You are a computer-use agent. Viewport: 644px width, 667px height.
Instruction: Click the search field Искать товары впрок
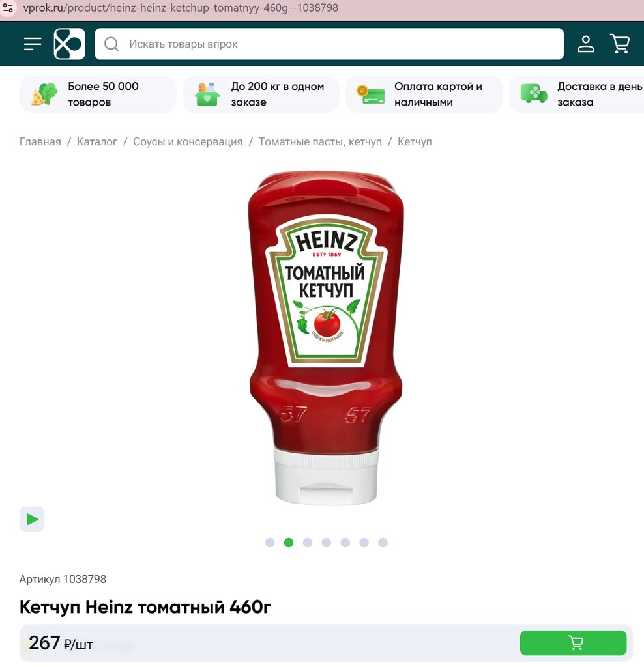pos(329,44)
